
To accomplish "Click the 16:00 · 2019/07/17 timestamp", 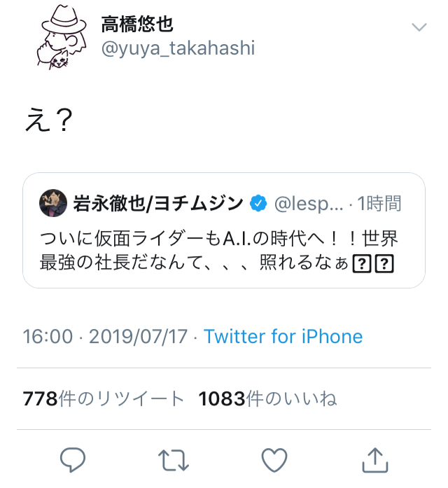I will 106,337.
